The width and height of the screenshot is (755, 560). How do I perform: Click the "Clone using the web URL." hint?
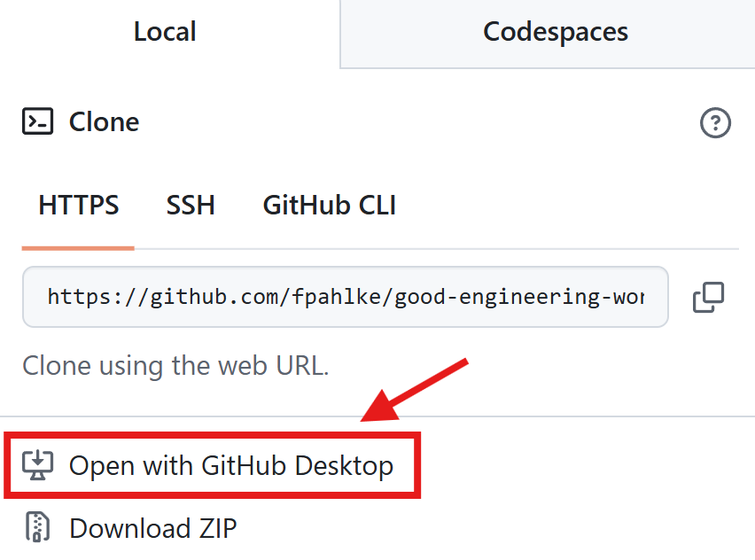pos(175,365)
